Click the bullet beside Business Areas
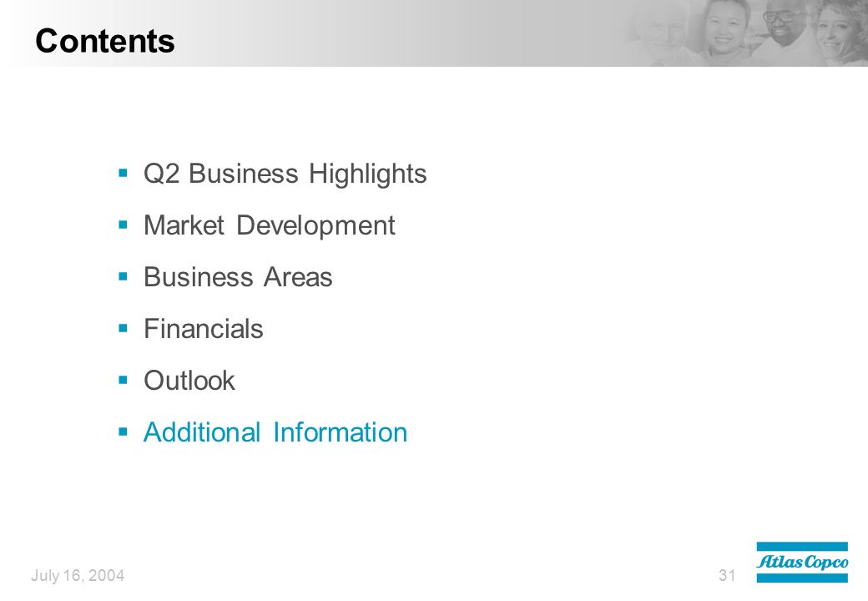The height and width of the screenshot is (601, 868). pyautogui.click(x=123, y=276)
